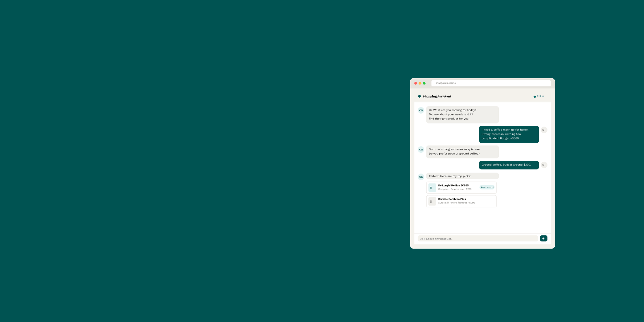Click the CG avatar beside top picks
644x322 pixels.
[x=421, y=177]
